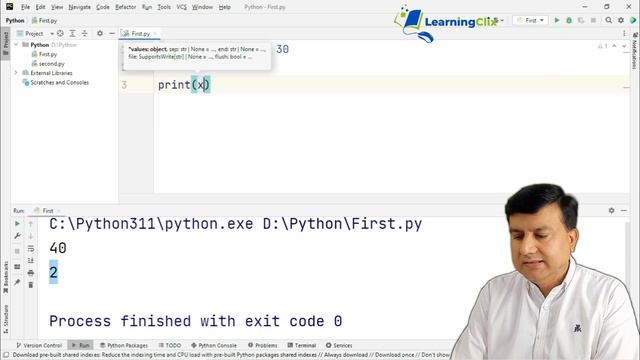Open the Code menu
Viewport: 640px width, 360px height.
[x=102, y=7]
